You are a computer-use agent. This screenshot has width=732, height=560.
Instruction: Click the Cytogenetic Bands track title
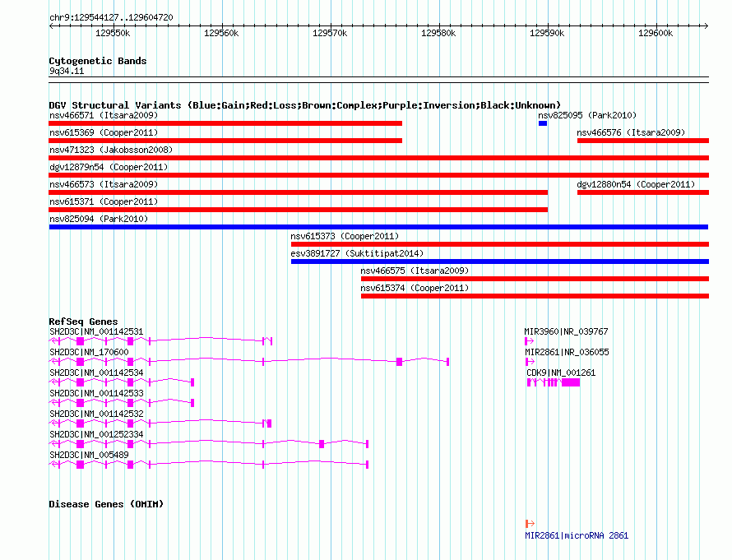point(98,61)
